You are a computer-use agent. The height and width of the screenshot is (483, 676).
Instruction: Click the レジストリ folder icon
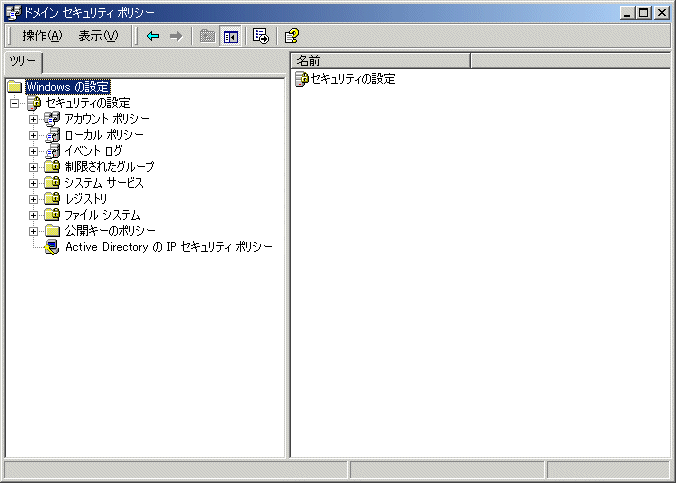52,198
